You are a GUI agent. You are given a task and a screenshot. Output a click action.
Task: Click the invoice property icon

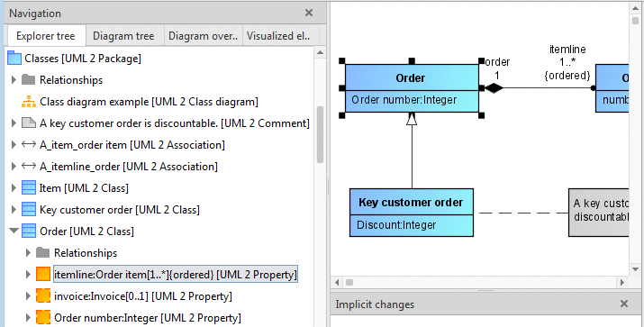[42, 295]
